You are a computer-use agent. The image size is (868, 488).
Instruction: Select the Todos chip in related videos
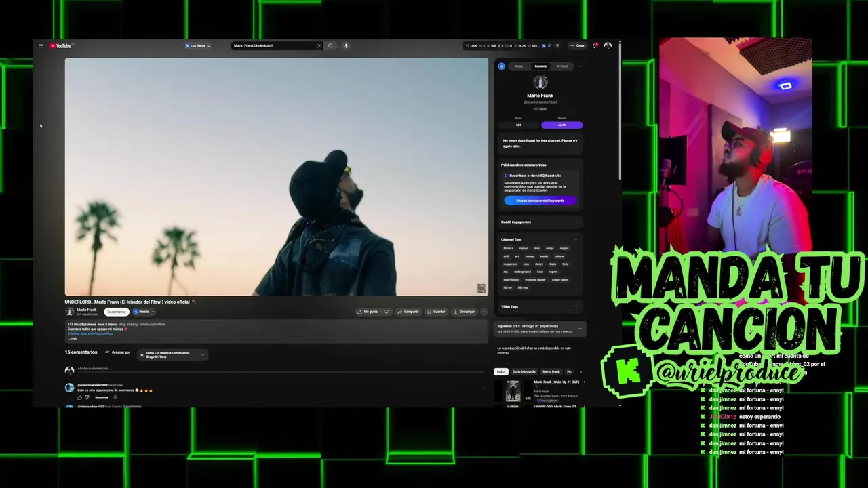(501, 371)
